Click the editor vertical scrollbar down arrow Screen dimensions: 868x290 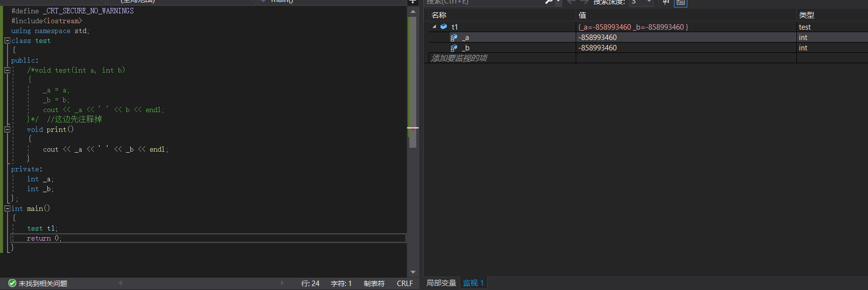[x=413, y=272]
